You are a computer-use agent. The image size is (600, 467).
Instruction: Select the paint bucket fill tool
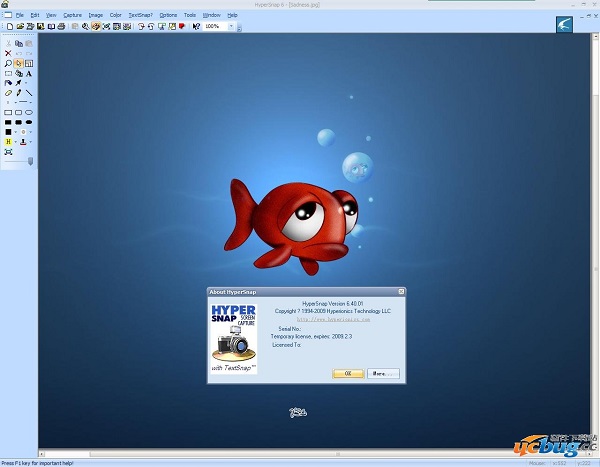point(8,83)
